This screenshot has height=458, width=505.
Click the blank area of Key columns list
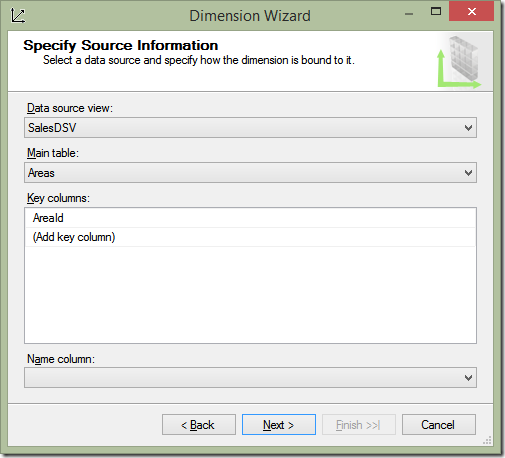(250, 295)
